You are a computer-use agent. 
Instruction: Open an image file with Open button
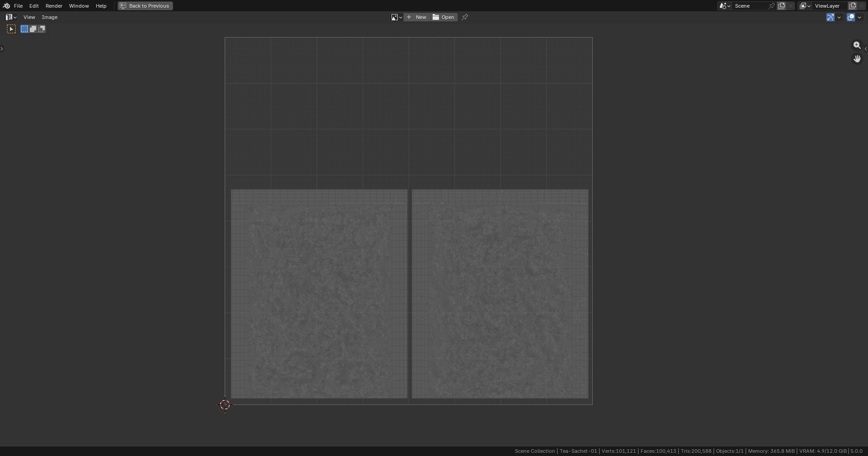coord(444,17)
